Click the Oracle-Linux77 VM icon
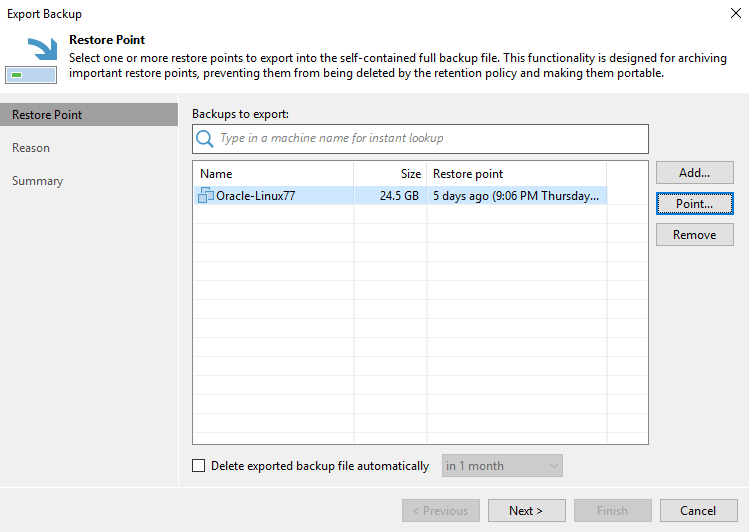This screenshot has width=749, height=532. click(206, 196)
